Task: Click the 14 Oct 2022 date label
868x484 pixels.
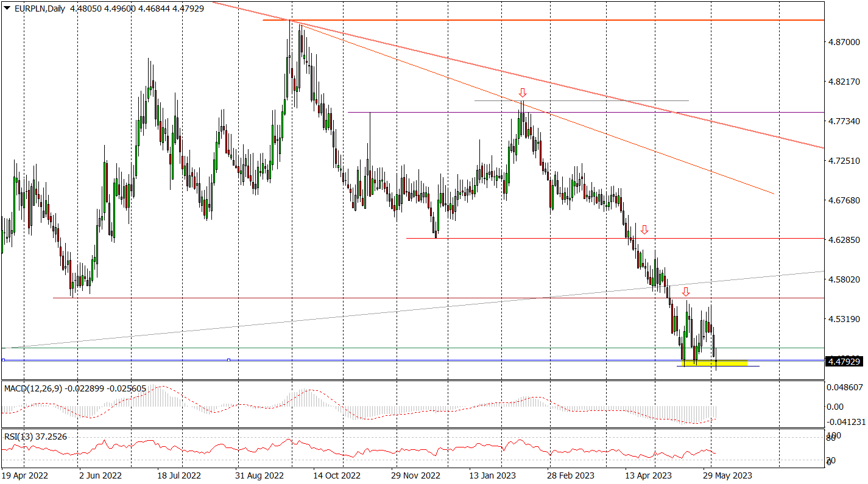Action: (337, 475)
